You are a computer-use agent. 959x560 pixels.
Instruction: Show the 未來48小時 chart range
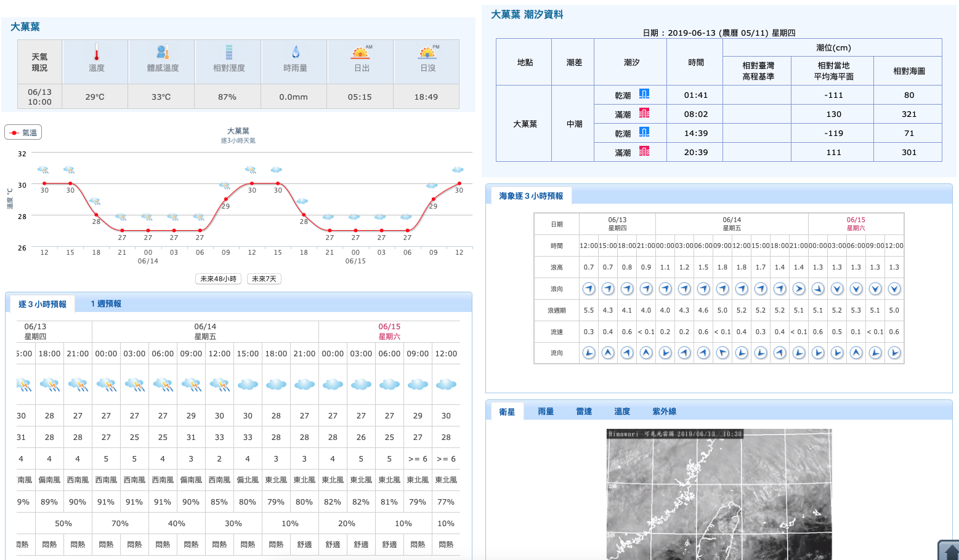pyautogui.click(x=218, y=279)
